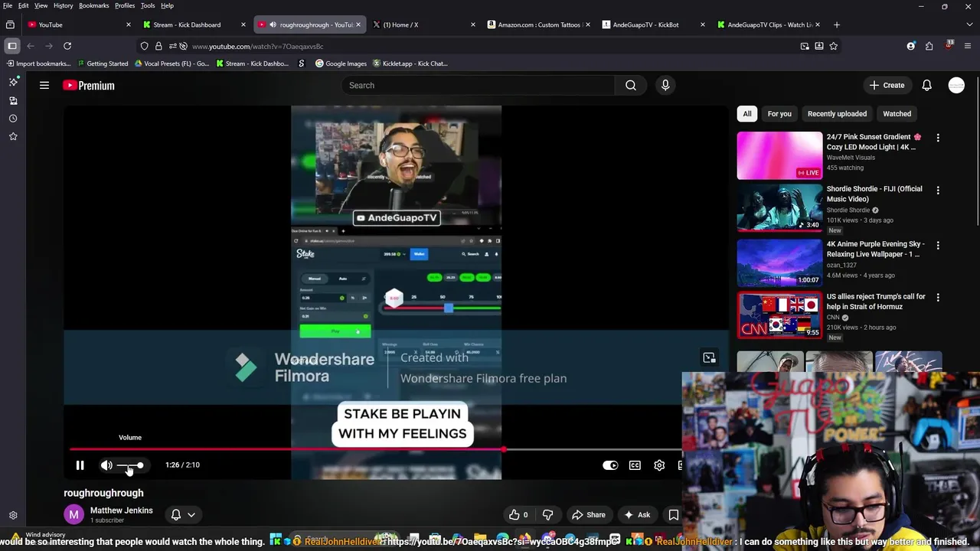Dislike the video with thumbs down

coord(547,515)
